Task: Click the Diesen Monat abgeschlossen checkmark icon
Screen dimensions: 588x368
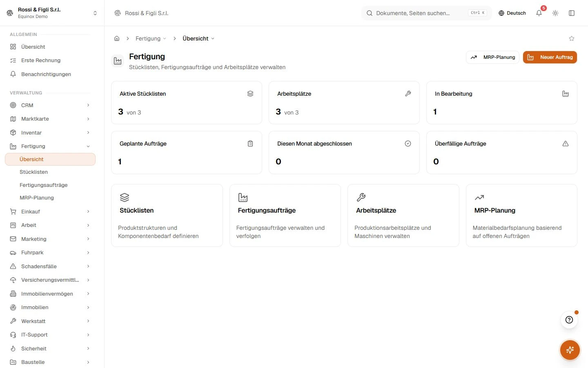Action: [408, 144]
